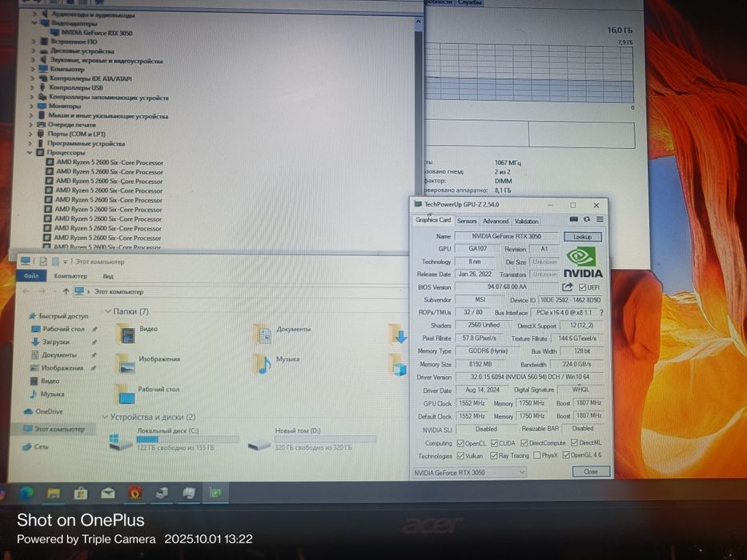Open Новый том (D:) drive
Viewport: 747px width, 560px height.
[x=312, y=438]
